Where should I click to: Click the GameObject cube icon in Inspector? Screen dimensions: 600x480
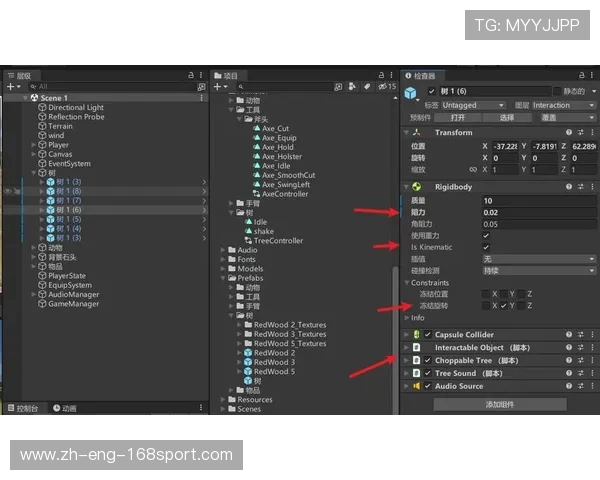pyautogui.click(x=411, y=93)
